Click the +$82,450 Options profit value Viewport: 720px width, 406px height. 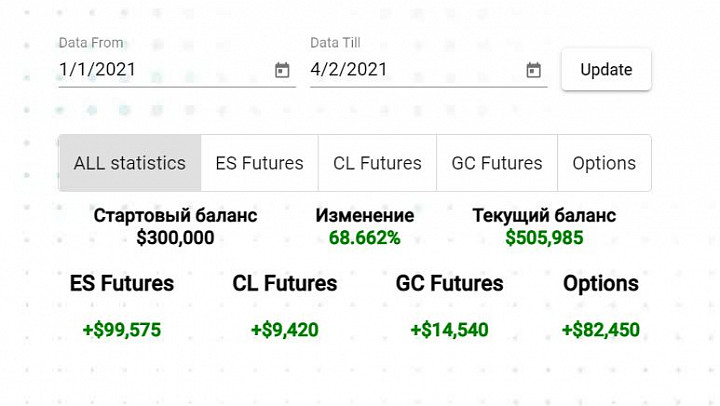[x=601, y=330]
